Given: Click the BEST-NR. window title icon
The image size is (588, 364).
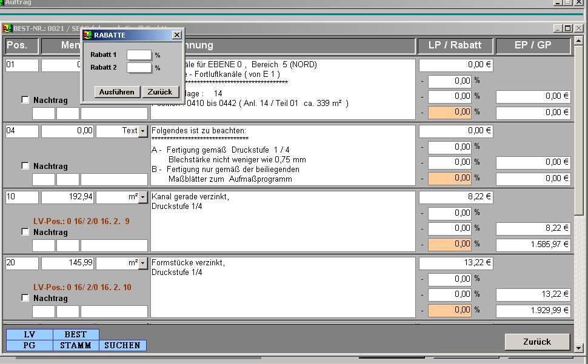Looking at the screenshot, I should [x=7, y=28].
